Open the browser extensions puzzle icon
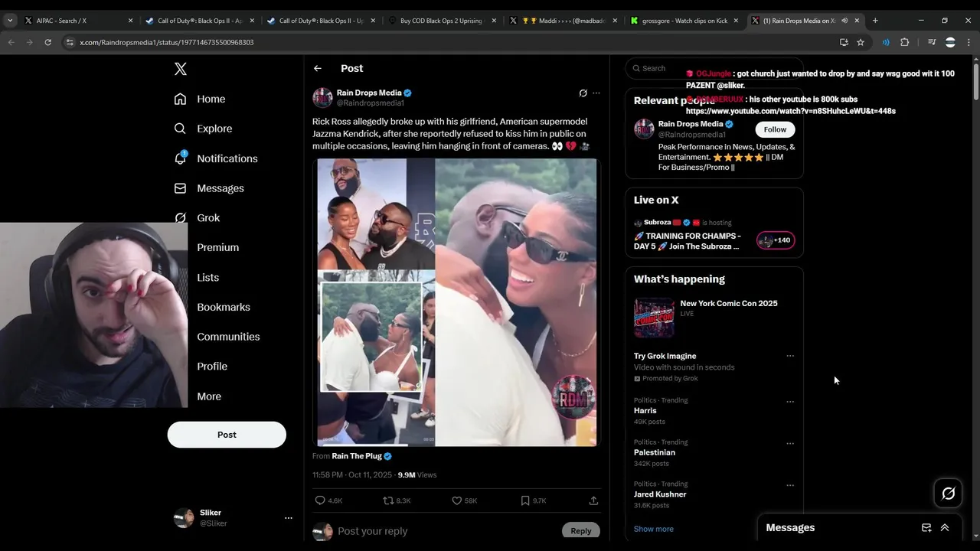This screenshot has height=551, width=980. (x=904, y=42)
